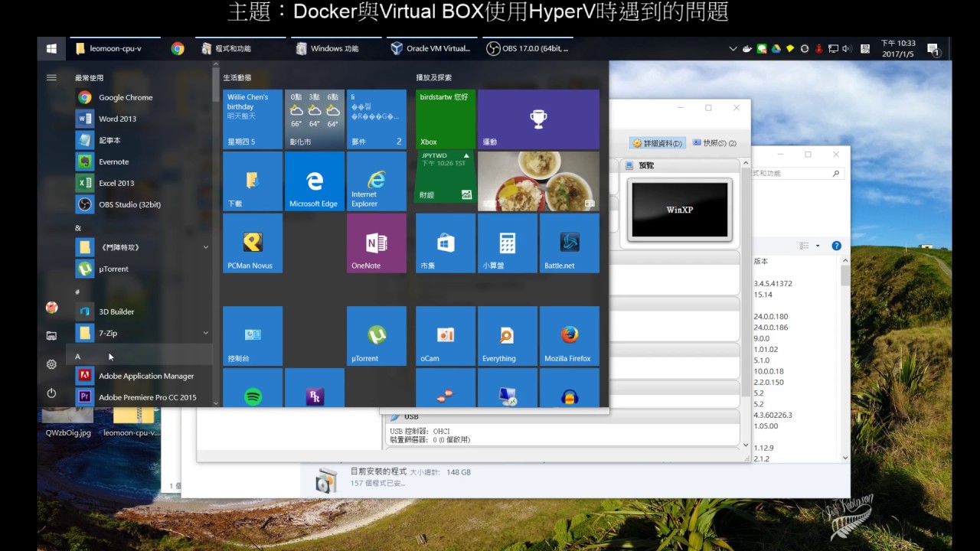Click the Windows Start button
The image size is (980, 551).
51,48
